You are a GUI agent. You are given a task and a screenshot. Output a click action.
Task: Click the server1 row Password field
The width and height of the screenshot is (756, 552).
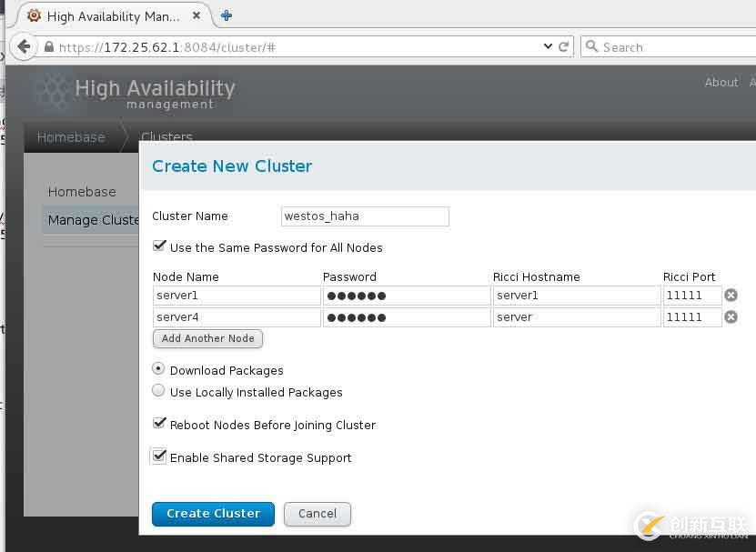[x=407, y=296]
